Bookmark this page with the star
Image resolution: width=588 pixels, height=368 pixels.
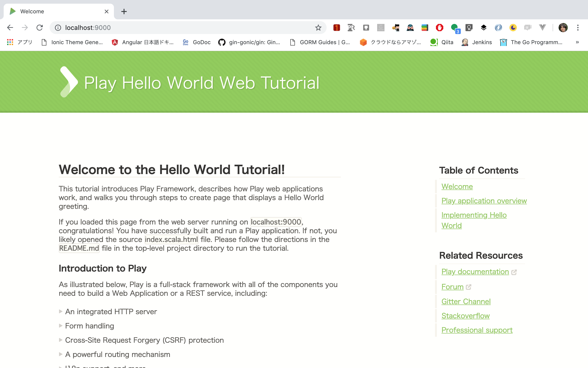[x=318, y=28]
